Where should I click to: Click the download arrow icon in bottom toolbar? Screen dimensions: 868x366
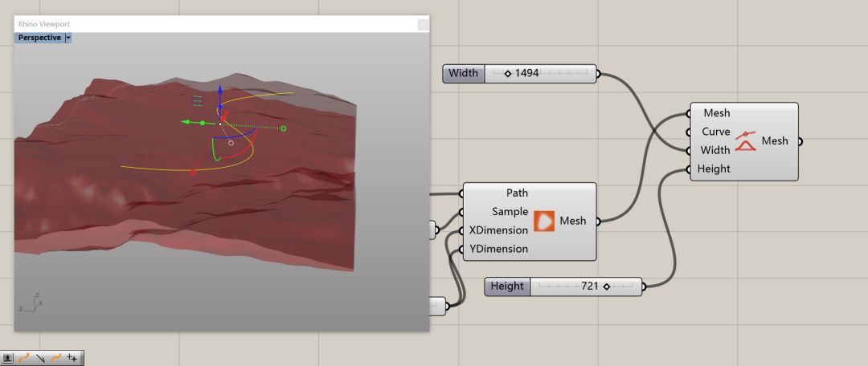[8, 358]
